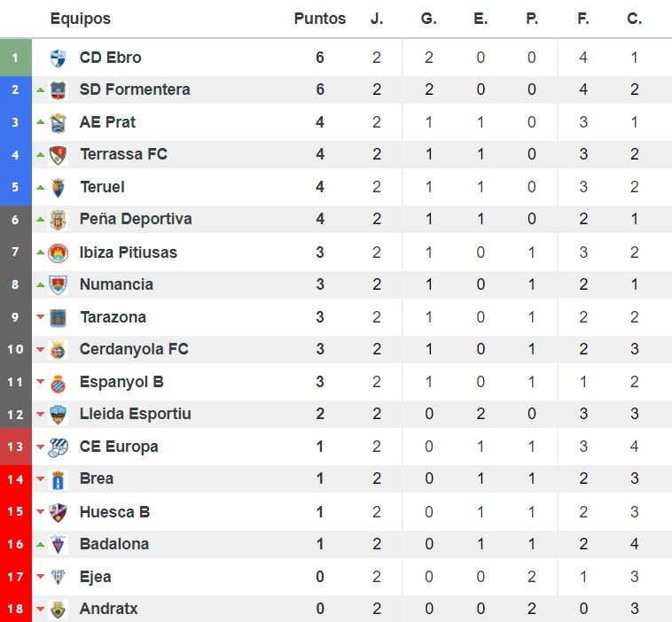Click the G. wins column header
Viewport: 672px width, 622px height.
coord(428,19)
